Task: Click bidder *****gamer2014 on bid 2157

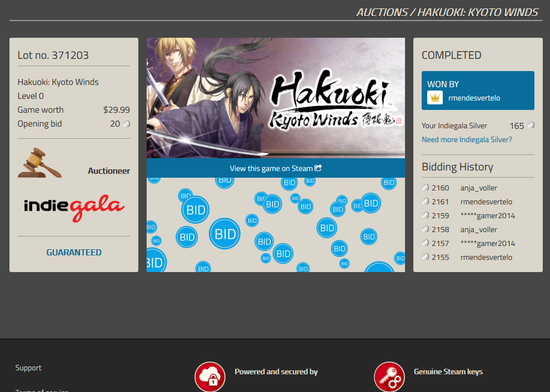Action: point(488,243)
